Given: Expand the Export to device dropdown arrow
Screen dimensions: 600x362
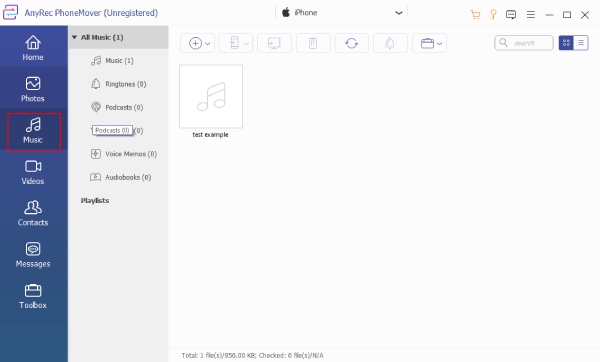Looking at the screenshot, I should pos(246,44).
